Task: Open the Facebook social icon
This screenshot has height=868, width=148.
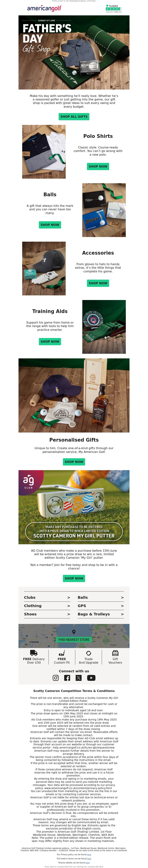Action: click(x=67, y=678)
